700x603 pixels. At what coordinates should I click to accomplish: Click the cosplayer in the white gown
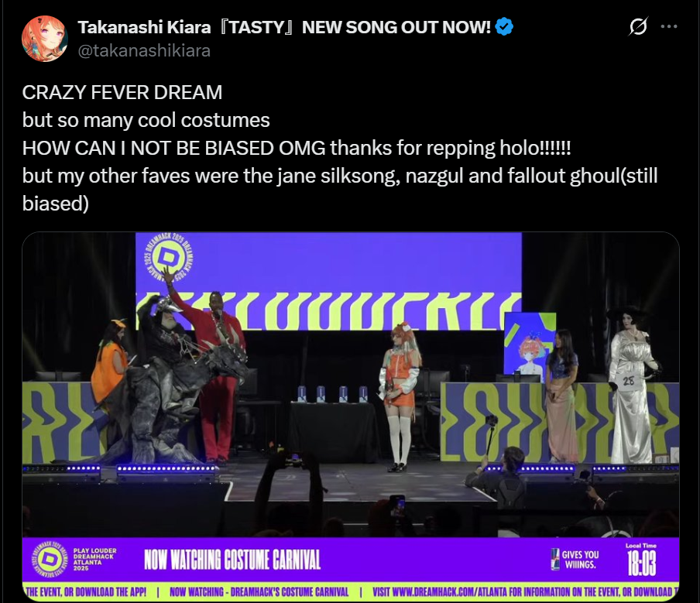tap(632, 387)
